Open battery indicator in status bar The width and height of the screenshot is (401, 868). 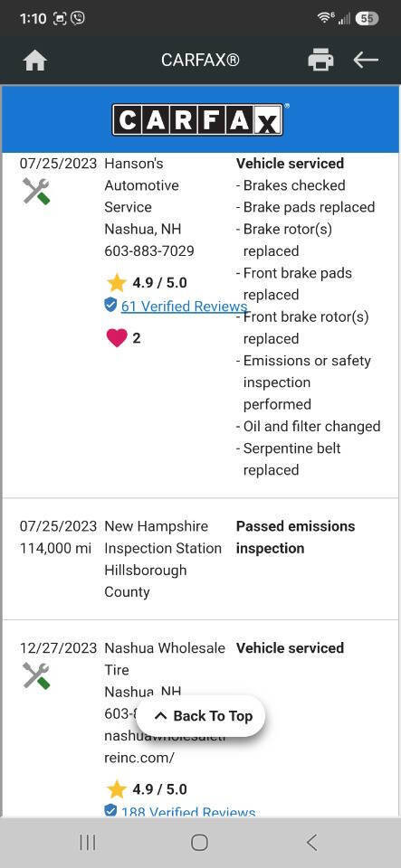click(x=367, y=18)
